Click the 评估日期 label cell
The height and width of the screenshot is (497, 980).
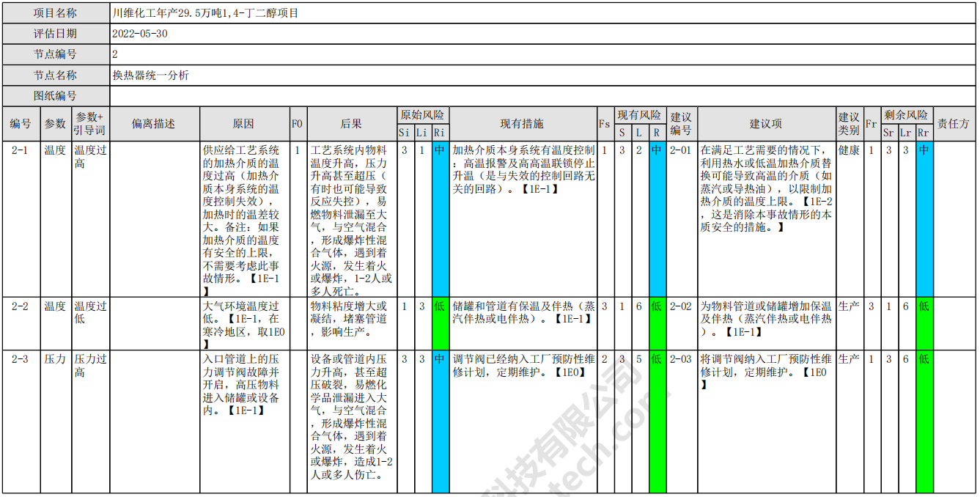[56, 34]
